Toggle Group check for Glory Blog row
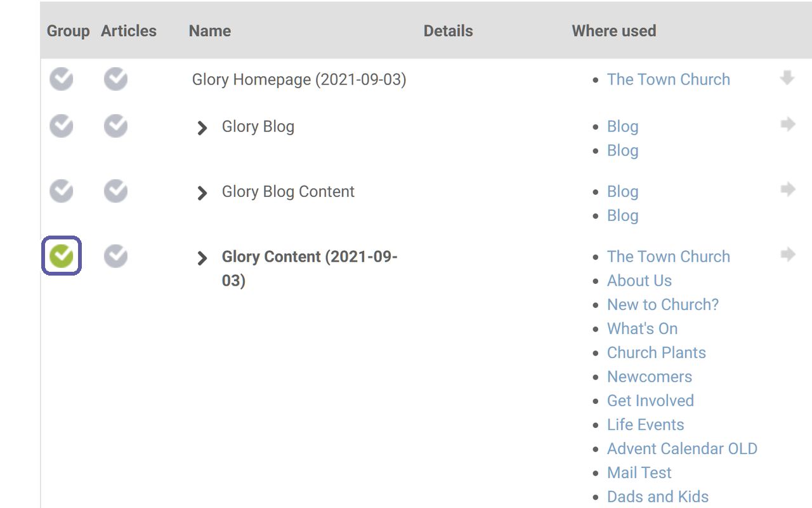The height and width of the screenshot is (508, 812). 62,126
